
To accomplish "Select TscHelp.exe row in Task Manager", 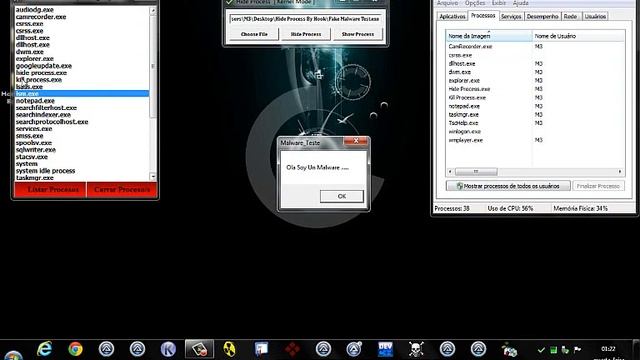I will (535, 123).
